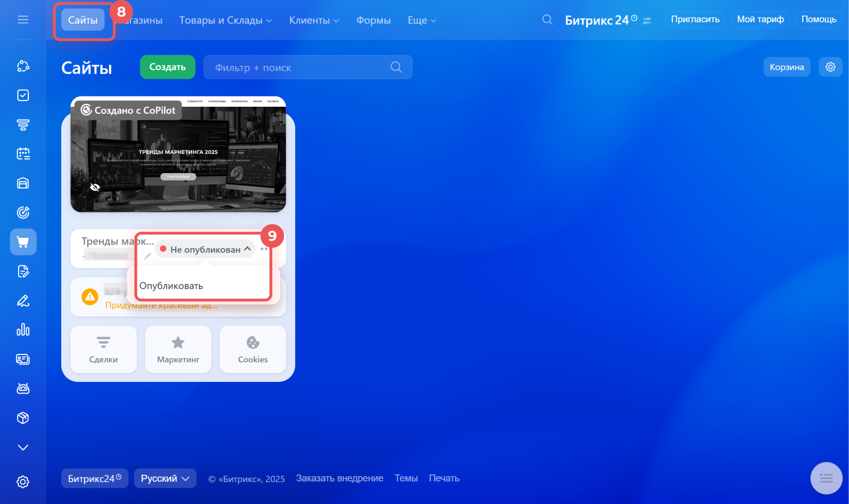The image size is (849, 504).
Task: Open the CRM funnel icon in sidebar
Action: click(23, 124)
